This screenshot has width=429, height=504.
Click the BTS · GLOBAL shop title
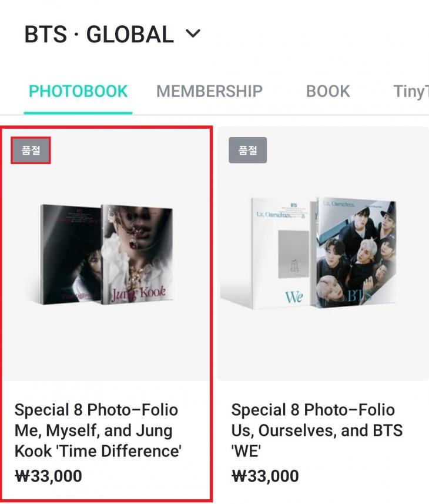pyautogui.click(x=99, y=35)
